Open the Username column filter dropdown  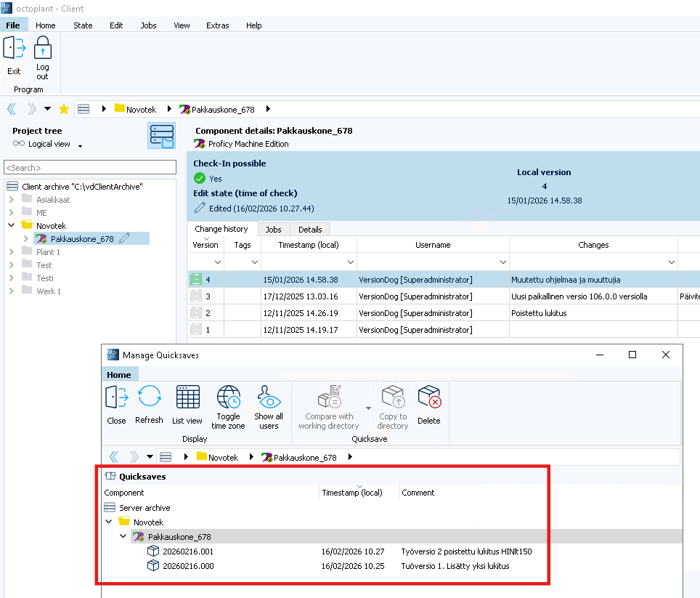click(503, 262)
